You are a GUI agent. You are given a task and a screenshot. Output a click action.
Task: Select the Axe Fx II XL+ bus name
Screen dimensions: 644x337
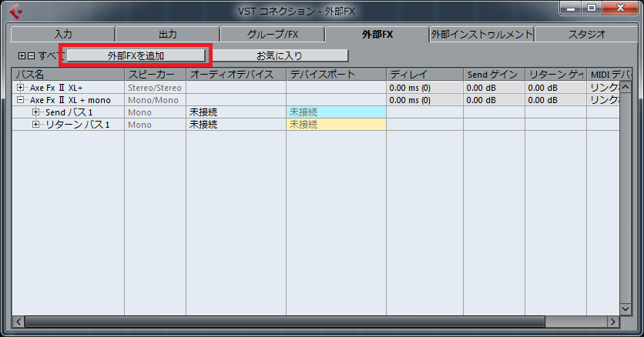click(x=56, y=88)
